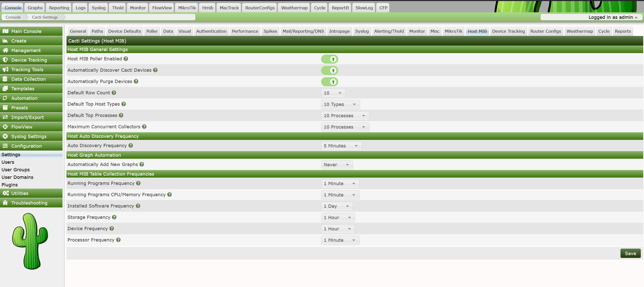Open the Maximum Concurrent Collectors dropdown
This screenshot has width=644, height=287.
tap(345, 127)
